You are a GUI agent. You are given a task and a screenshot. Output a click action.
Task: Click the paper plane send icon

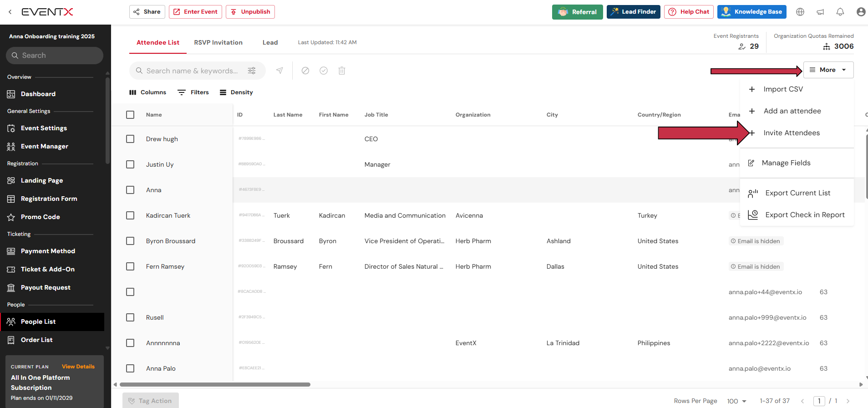tap(279, 71)
